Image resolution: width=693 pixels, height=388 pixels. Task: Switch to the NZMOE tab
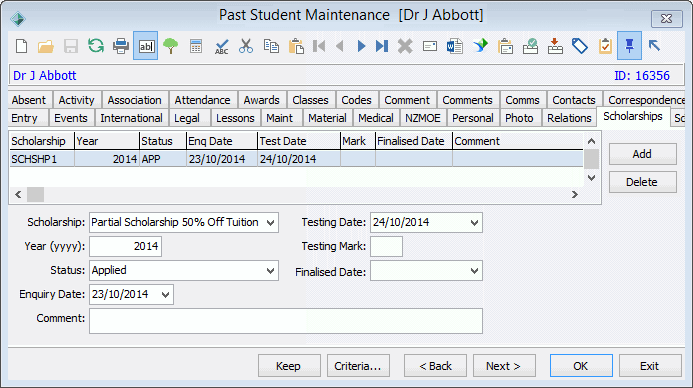click(x=423, y=118)
